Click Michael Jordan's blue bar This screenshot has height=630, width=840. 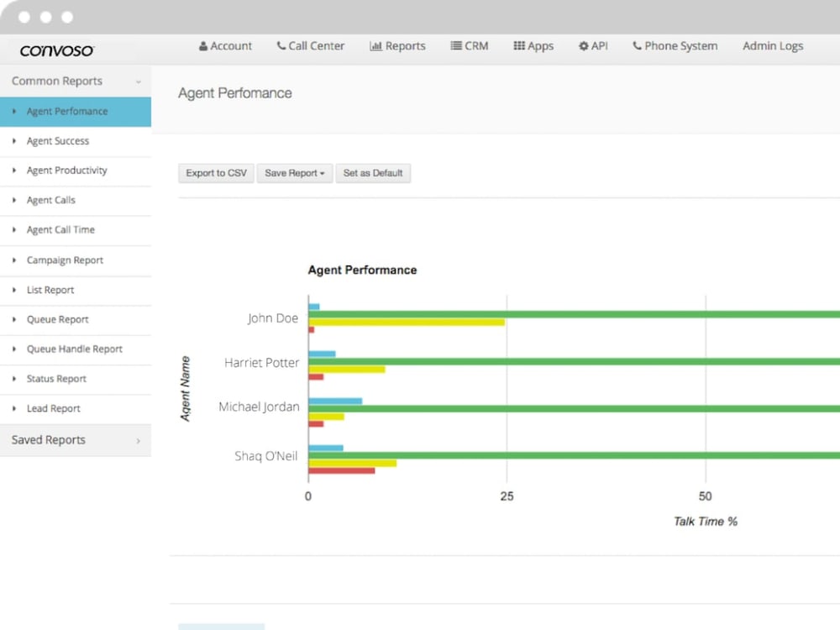tap(335, 402)
